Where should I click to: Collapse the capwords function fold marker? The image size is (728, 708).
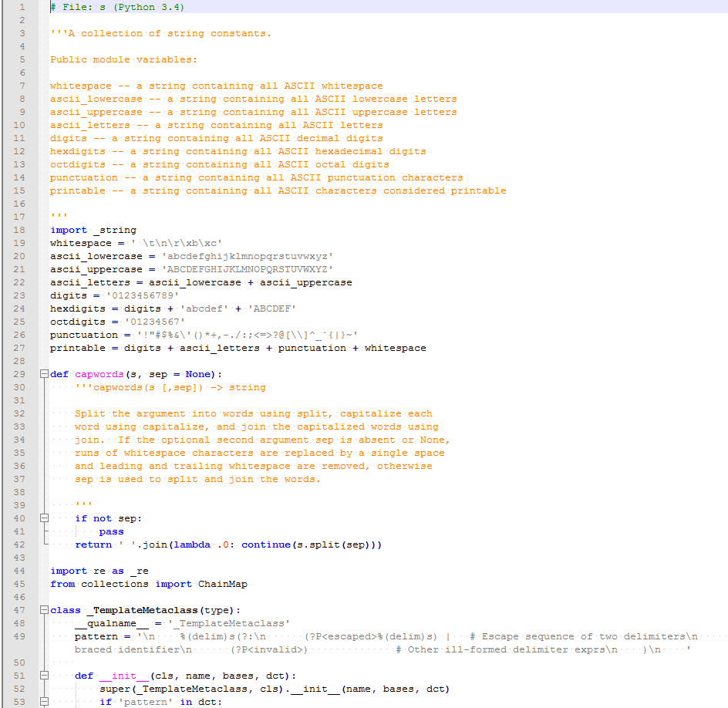tap(42, 374)
